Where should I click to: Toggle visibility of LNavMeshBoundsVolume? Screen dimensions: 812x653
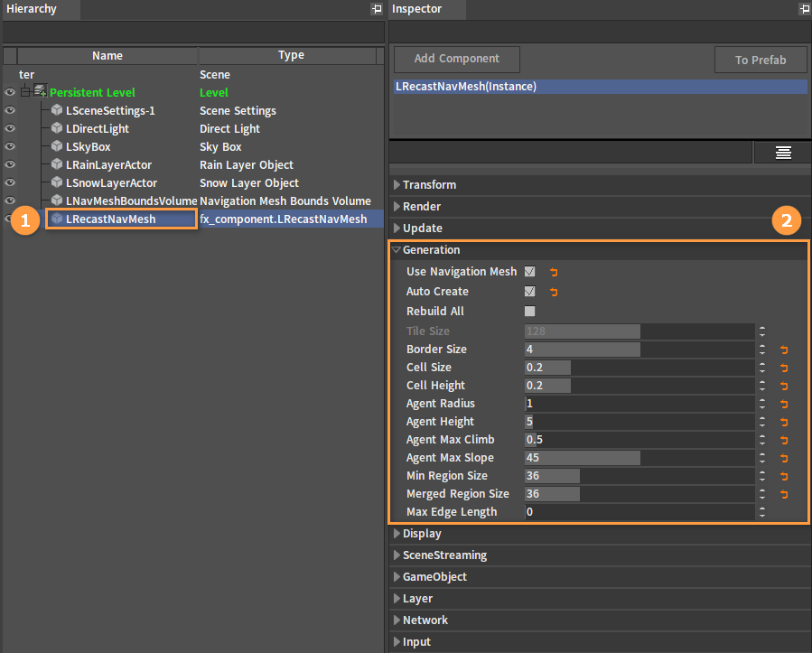pos(10,201)
